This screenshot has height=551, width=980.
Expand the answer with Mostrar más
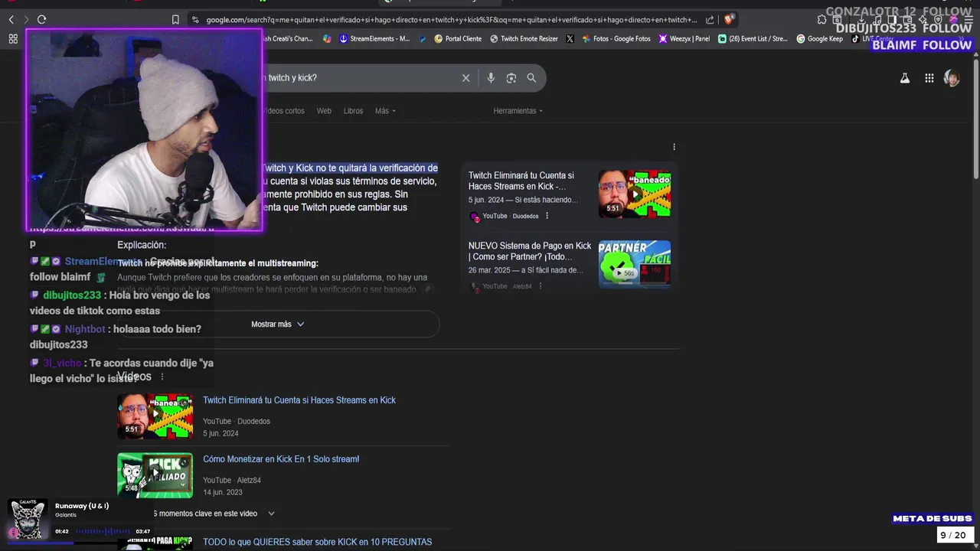coord(278,324)
